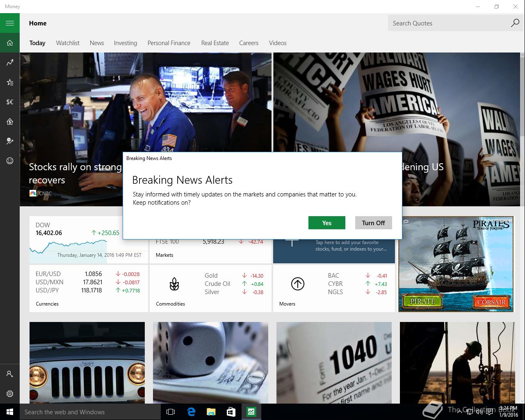Open the Settings gear icon
The image size is (525, 420).
[10, 394]
